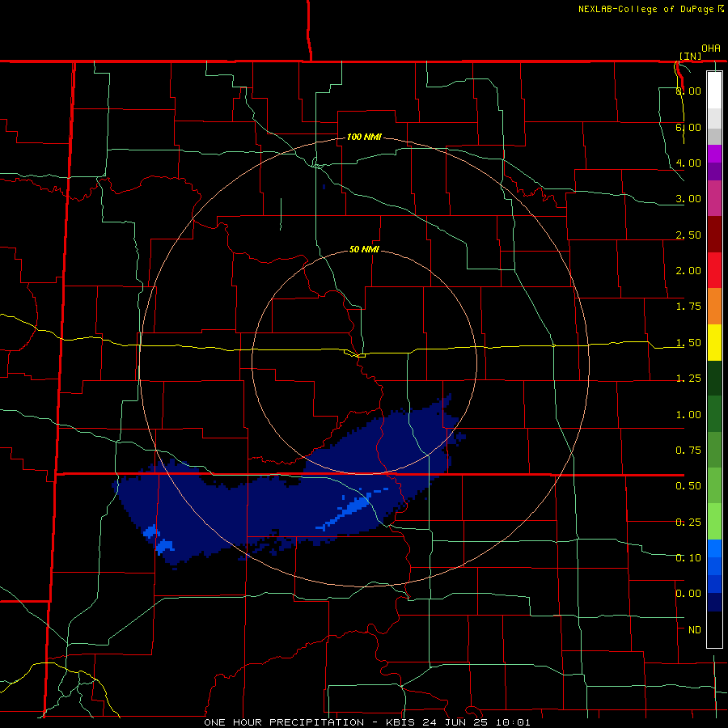This screenshot has height=728, width=728.
Task: Select the black ND legend swatch
Action: tap(714, 629)
